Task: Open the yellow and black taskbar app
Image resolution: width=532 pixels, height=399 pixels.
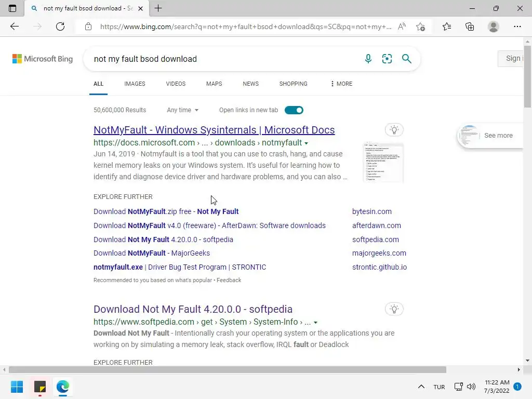Action: point(39,387)
